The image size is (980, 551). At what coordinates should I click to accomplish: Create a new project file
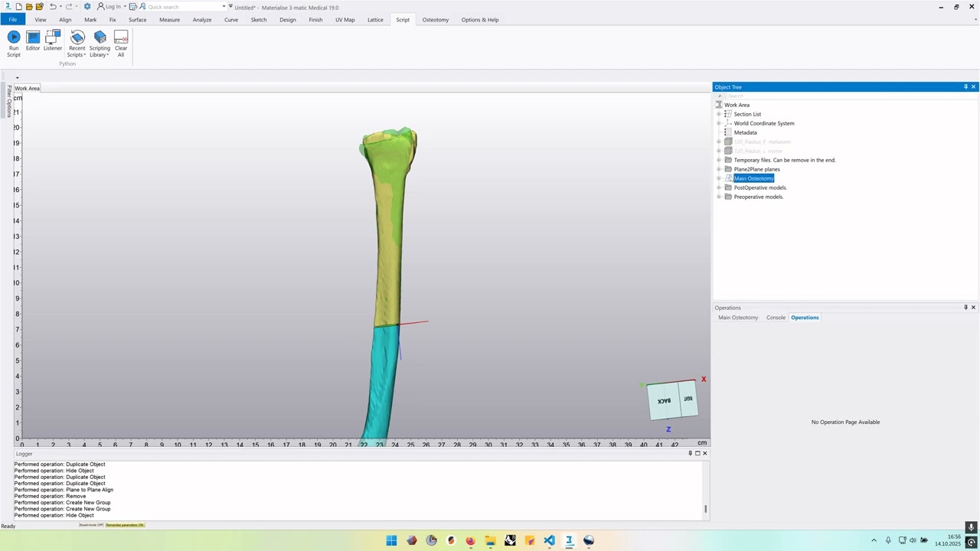19,7
